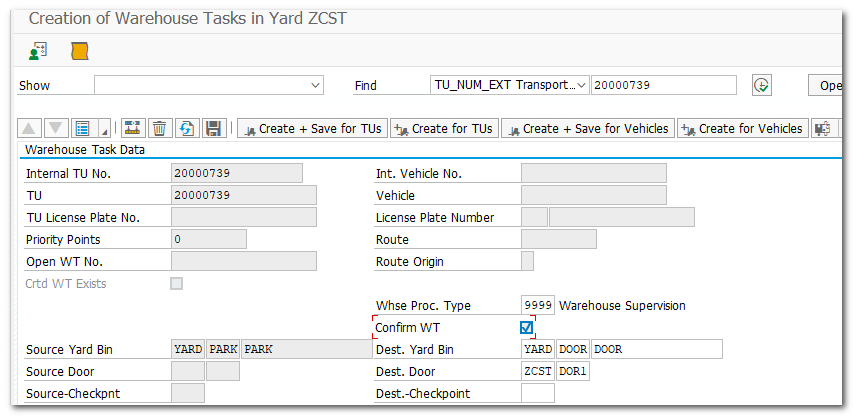Viewport: 853px width, 416px height.
Task: Click the previous entry up-arrow icon
Action: [30, 128]
